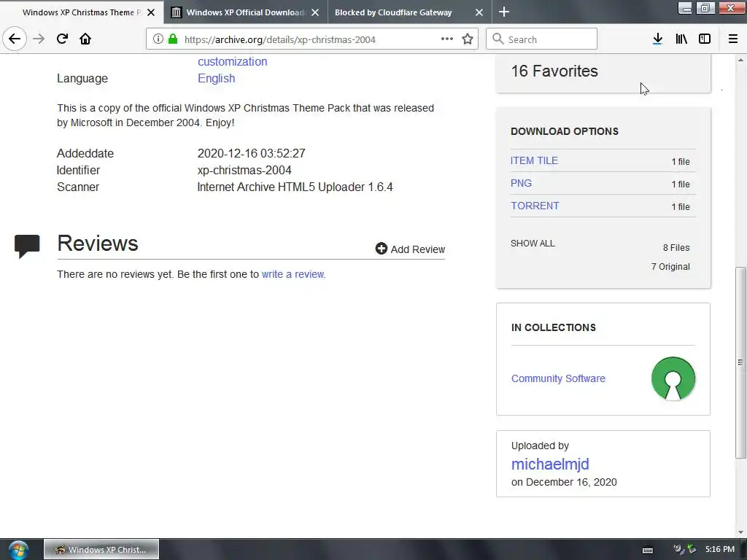The height and width of the screenshot is (560, 747).
Task: Open page actions three-dot menu
Action: 447,39
